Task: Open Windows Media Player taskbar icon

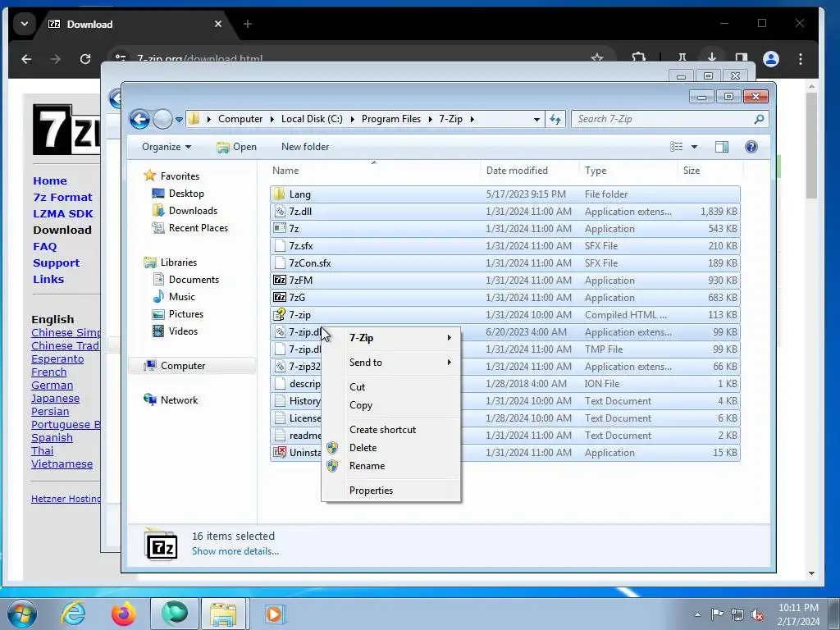Action: point(275,614)
